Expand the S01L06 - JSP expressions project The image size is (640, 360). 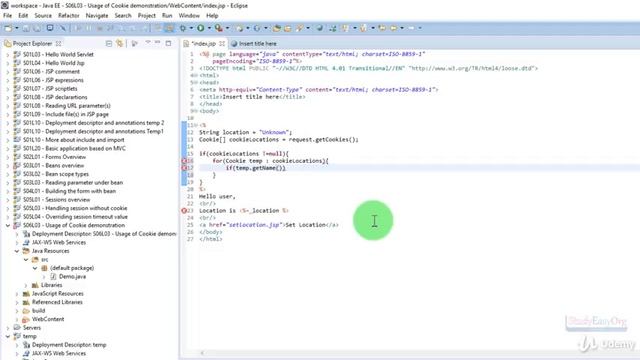tap(7, 80)
